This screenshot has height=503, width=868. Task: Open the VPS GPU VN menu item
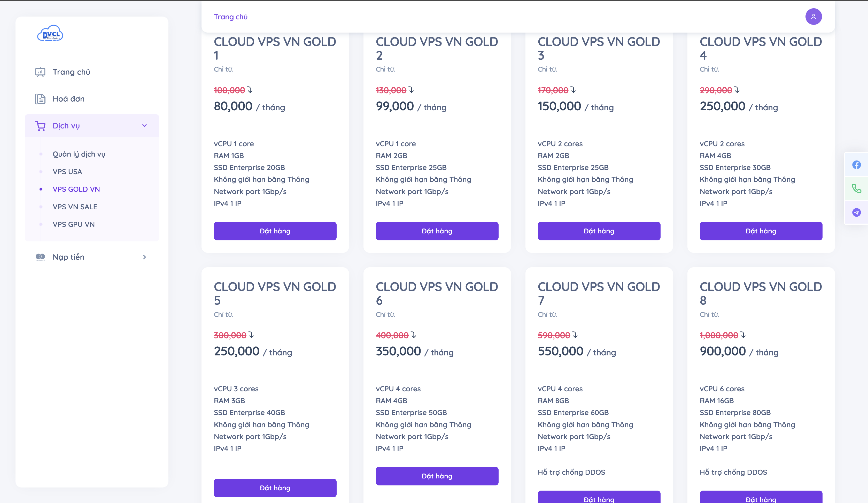pyautogui.click(x=73, y=224)
